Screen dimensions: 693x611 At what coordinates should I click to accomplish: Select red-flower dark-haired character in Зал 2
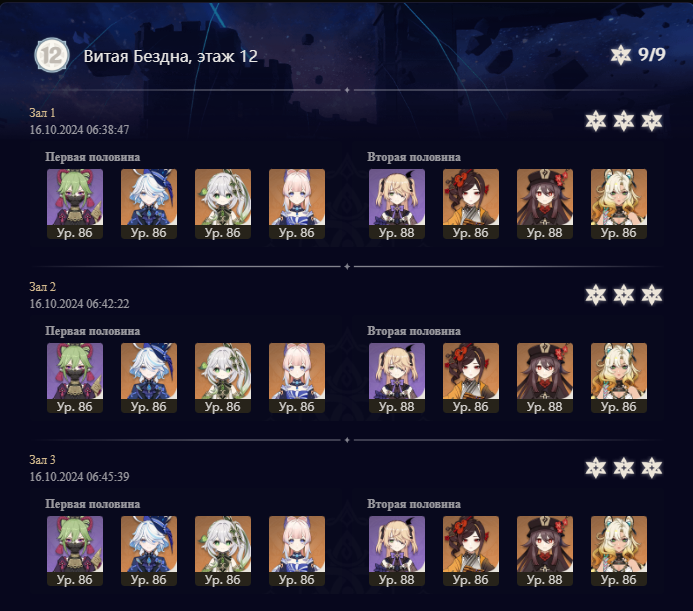[471, 378]
